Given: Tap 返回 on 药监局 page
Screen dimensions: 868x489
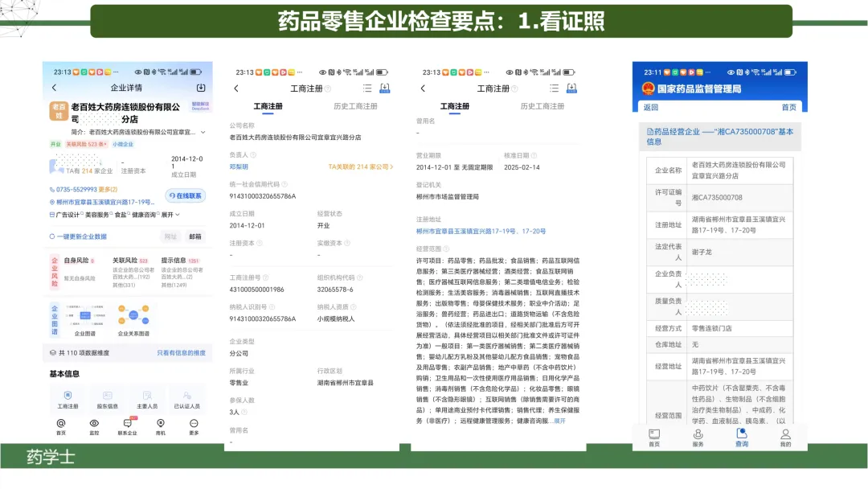Looking at the screenshot, I should 651,108.
